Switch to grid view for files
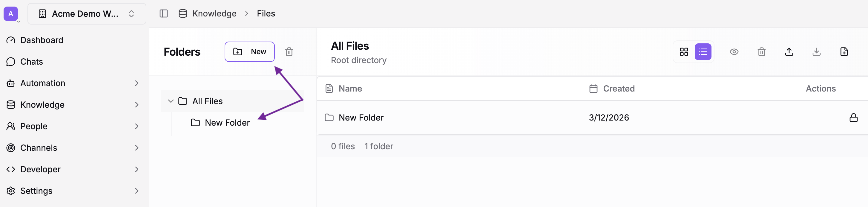Screen dimensions: 868x207 pos(684,52)
